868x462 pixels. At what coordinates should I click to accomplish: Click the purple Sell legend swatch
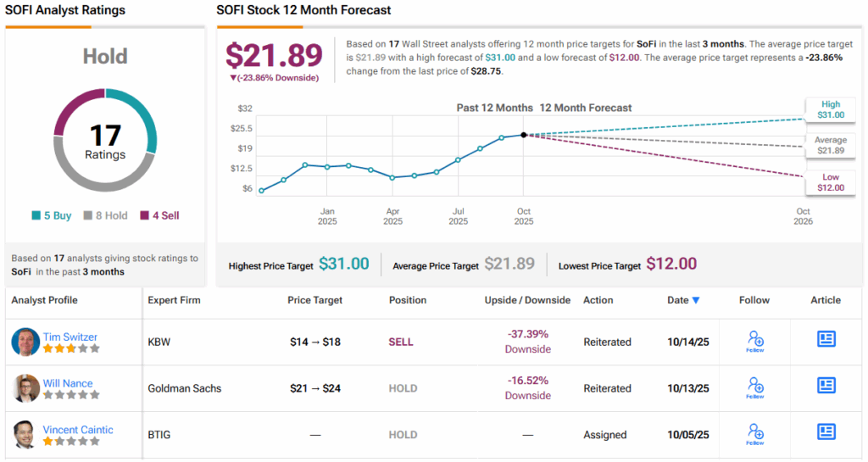click(x=144, y=215)
